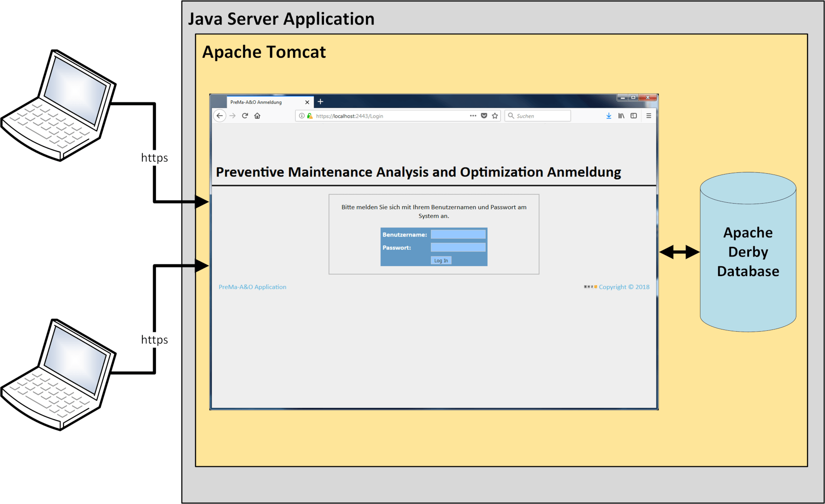Click the 'Passwort:' label
Image resolution: width=825 pixels, height=504 pixels.
coord(397,248)
